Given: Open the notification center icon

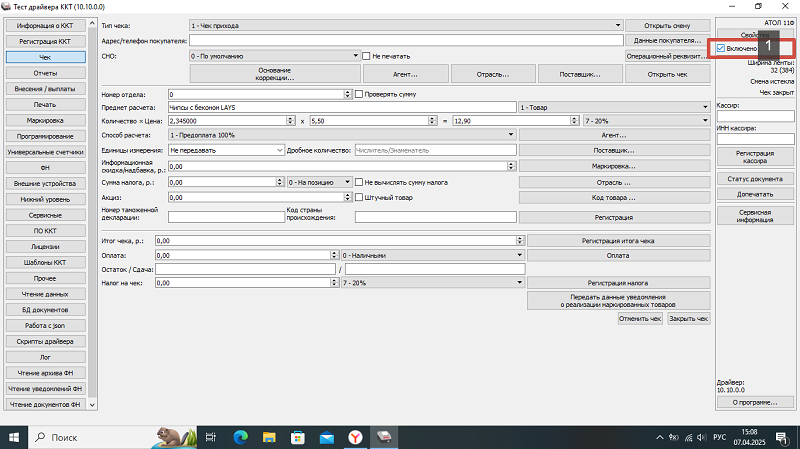Looking at the screenshot, I should point(782,437).
